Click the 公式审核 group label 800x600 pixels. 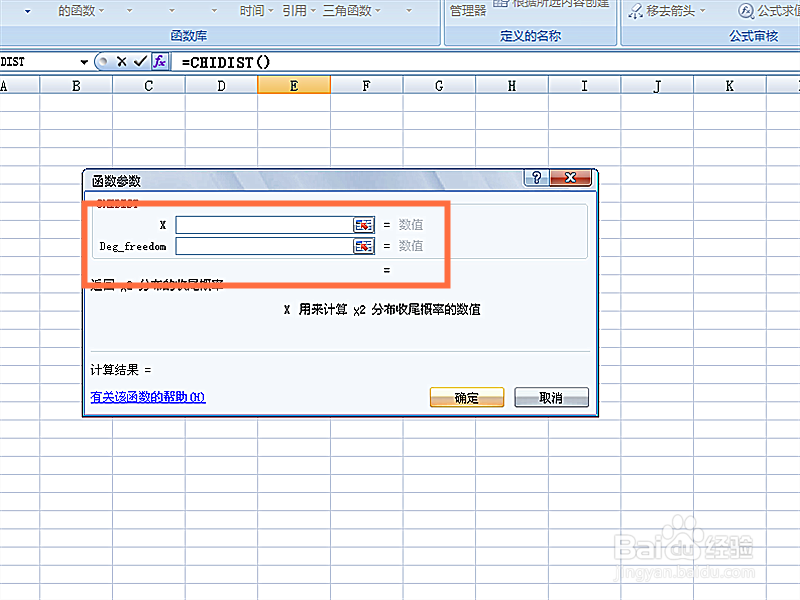click(754, 36)
